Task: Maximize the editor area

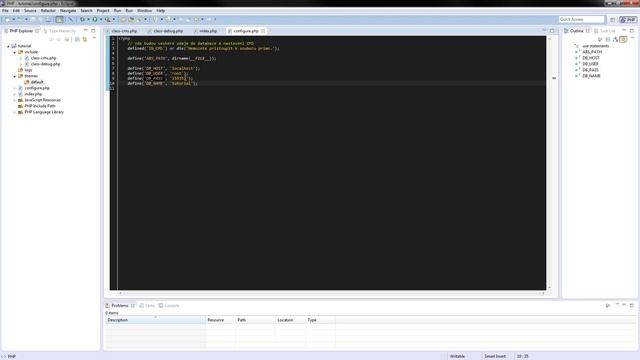Action: (552, 31)
